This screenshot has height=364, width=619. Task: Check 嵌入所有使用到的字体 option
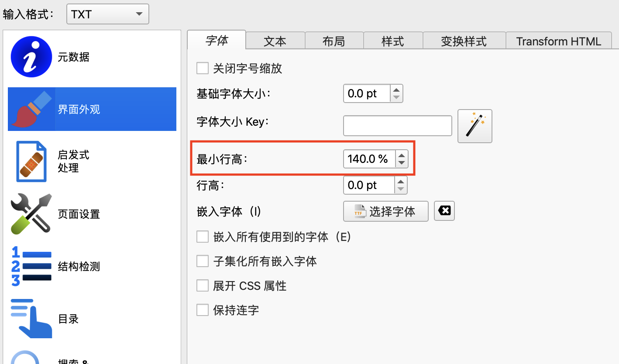[x=203, y=237]
